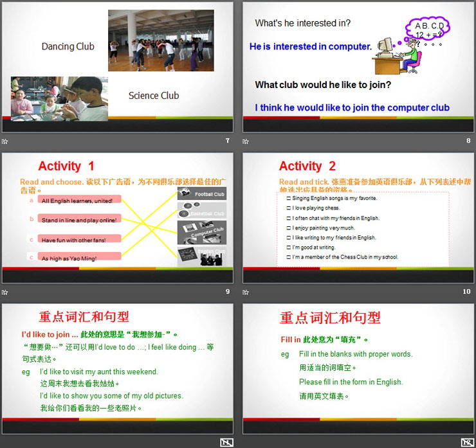Click "I love playing chess." line on slide 10

[x=314, y=208]
